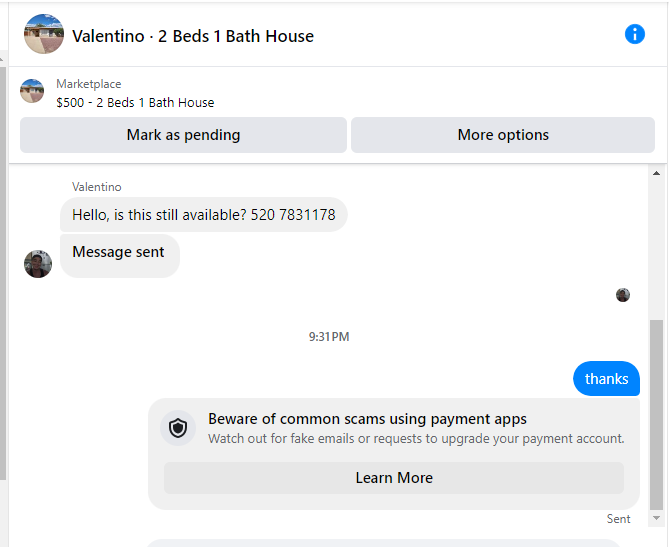Click the chat scrollbar's up arrow
669x547 pixels.
pos(657,173)
